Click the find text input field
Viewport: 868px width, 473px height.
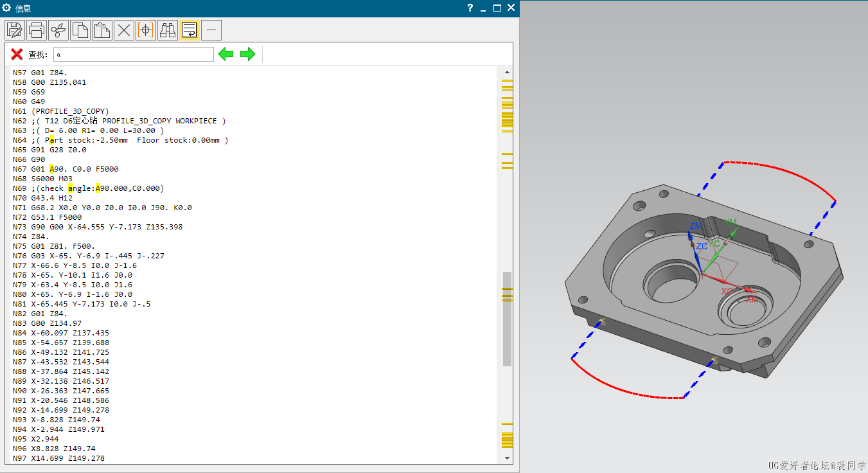[134, 55]
